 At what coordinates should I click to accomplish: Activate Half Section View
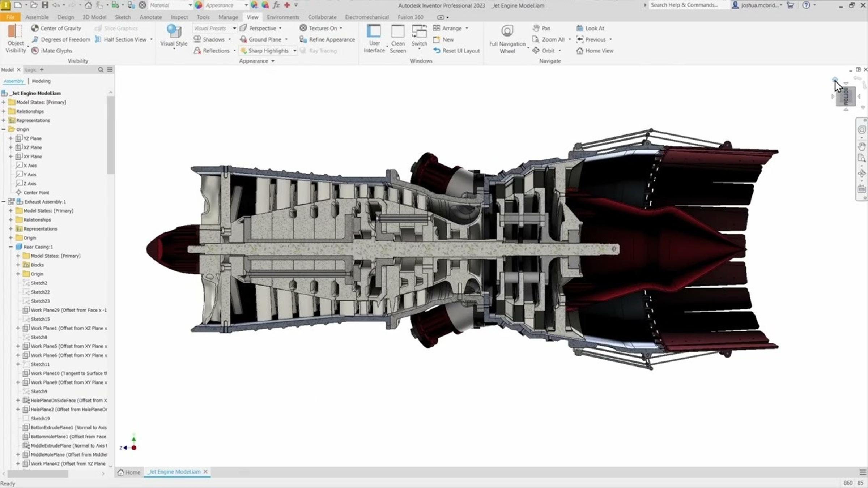point(121,39)
